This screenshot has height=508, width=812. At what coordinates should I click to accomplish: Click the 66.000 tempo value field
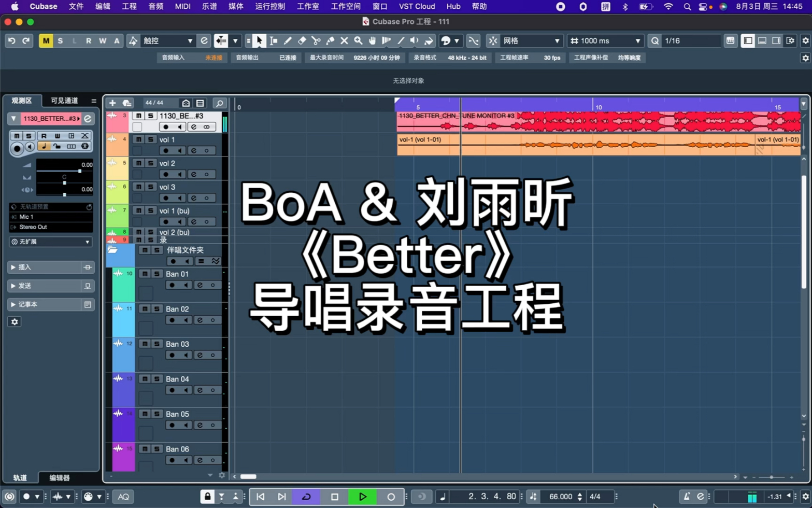[x=561, y=497]
